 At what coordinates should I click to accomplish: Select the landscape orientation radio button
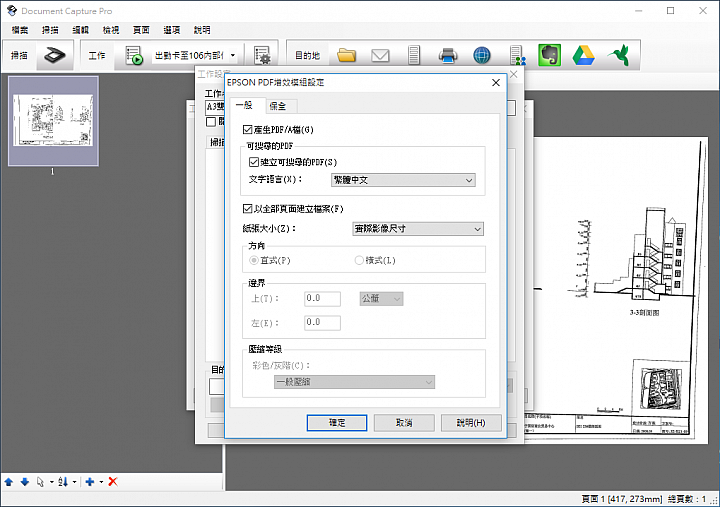tap(359, 260)
